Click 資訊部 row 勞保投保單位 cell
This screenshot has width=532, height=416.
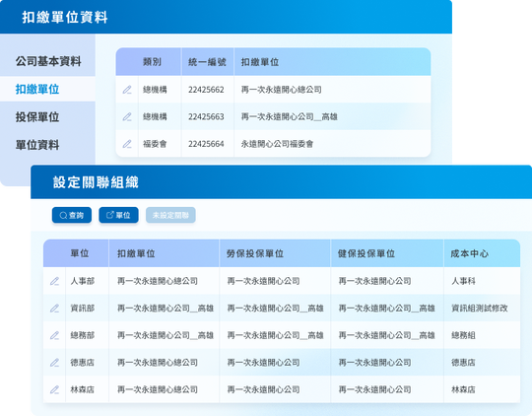tap(275, 309)
